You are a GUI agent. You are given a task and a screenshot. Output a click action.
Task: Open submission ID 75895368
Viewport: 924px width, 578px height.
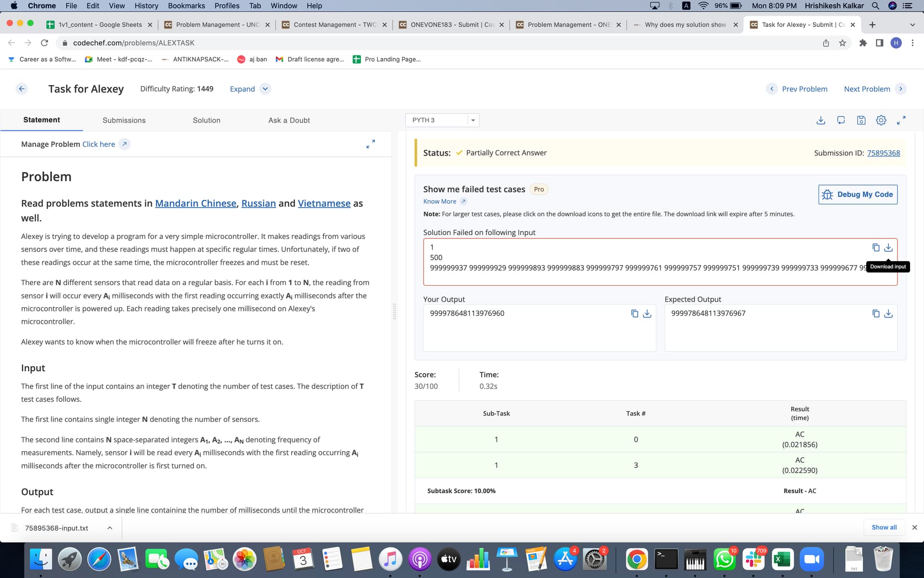click(884, 153)
